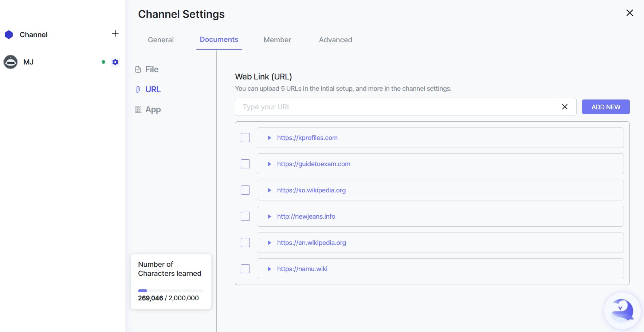Screen dimensions: 644x332
Task: Check the kprofiles.com checkbox
Action: pos(245,137)
